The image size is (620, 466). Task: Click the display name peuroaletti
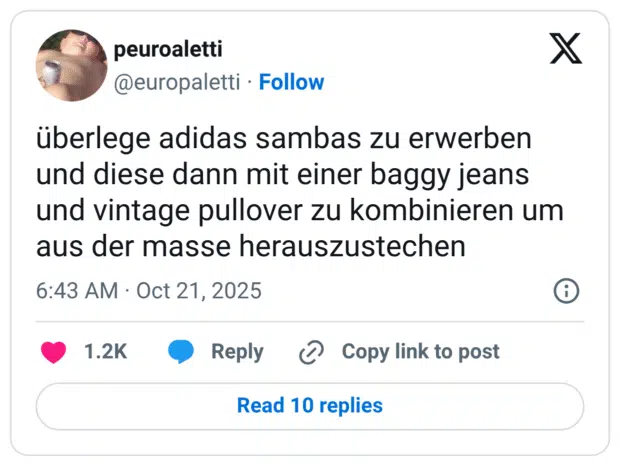pos(168,49)
